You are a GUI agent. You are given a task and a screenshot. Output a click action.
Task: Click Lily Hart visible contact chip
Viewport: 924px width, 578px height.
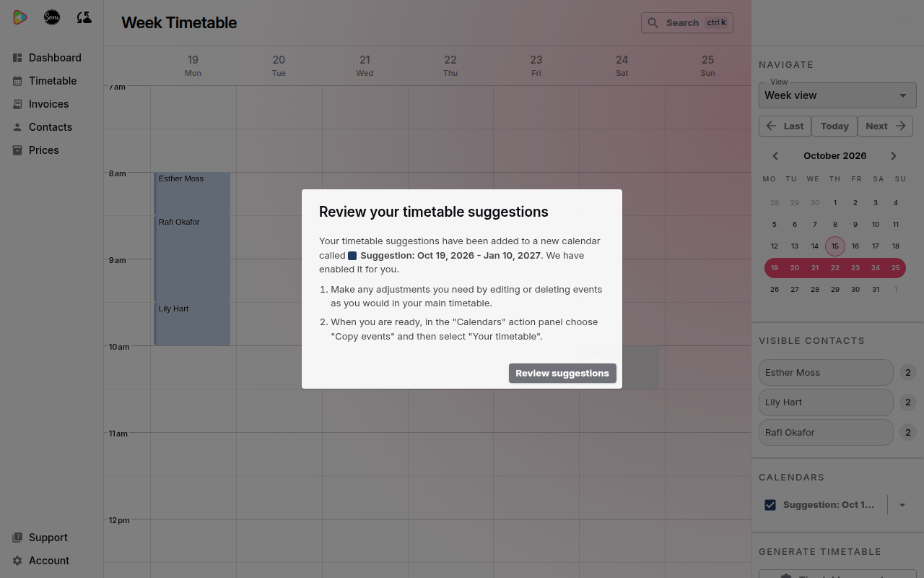point(826,402)
